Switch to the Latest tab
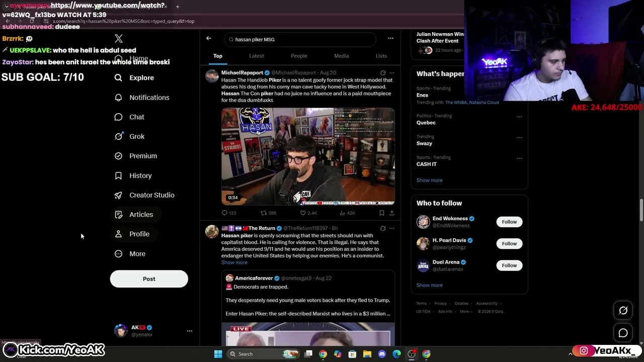The height and width of the screenshot is (362, 644). 257,56
